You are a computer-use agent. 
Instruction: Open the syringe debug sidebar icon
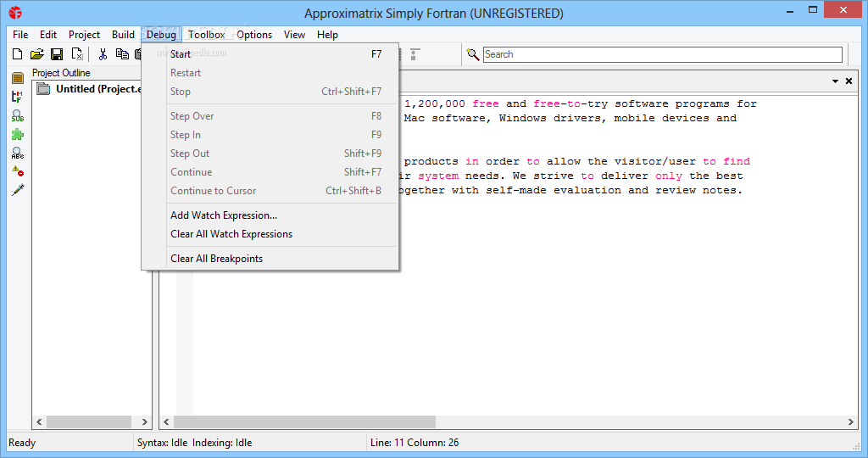[18, 190]
